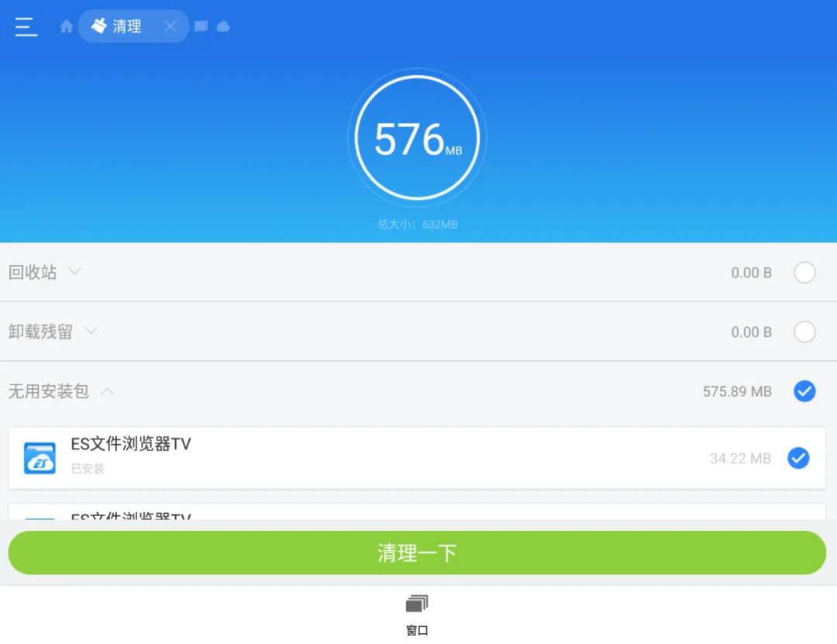Image resolution: width=837 pixels, height=644 pixels.
Task: Expand the 回收站 section chevron
Action: 75,271
